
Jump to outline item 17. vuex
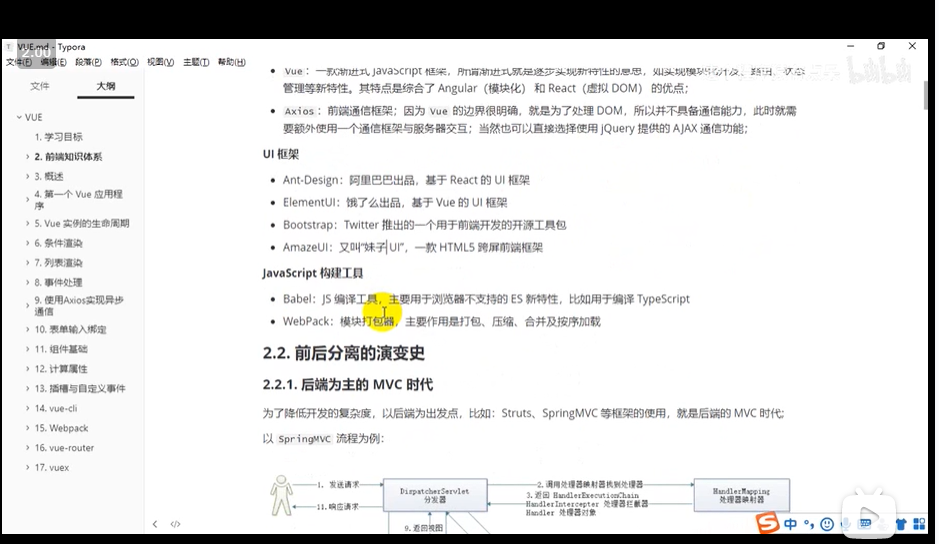pos(52,468)
